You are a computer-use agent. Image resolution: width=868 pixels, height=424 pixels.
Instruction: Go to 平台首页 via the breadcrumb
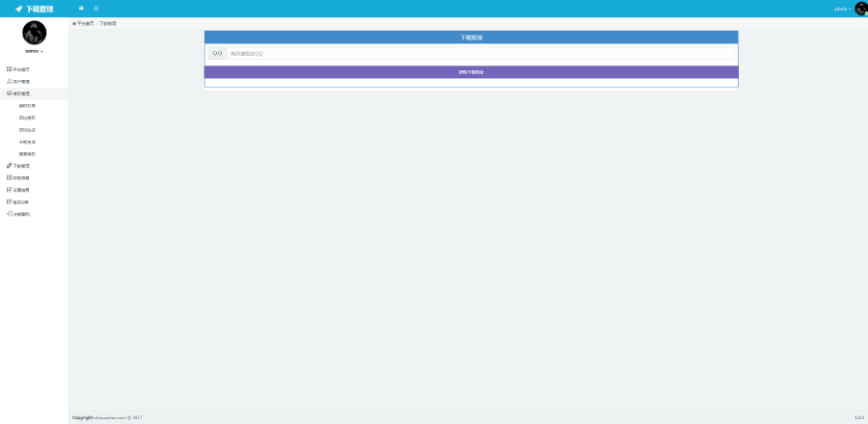click(x=83, y=24)
